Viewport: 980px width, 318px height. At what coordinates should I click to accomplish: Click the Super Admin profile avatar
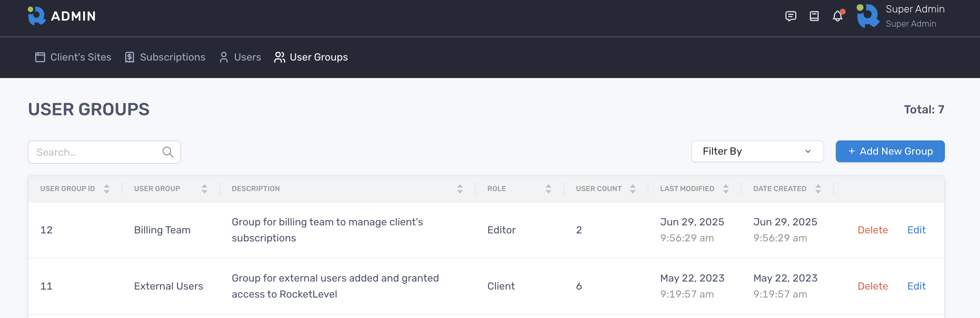click(x=868, y=16)
